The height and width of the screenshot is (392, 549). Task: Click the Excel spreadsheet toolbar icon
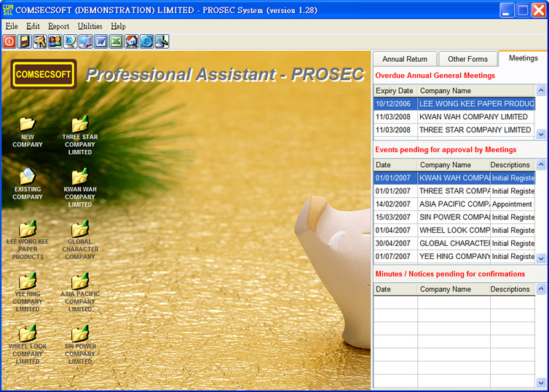click(116, 41)
